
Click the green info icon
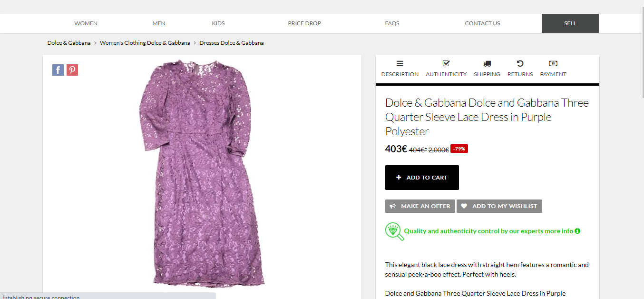577,231
